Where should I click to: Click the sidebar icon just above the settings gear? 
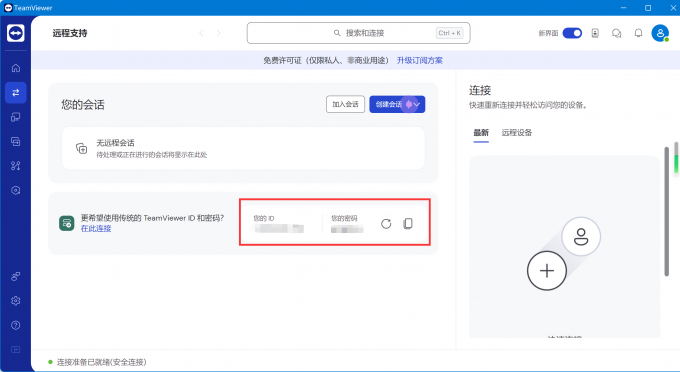coord(16,276)
